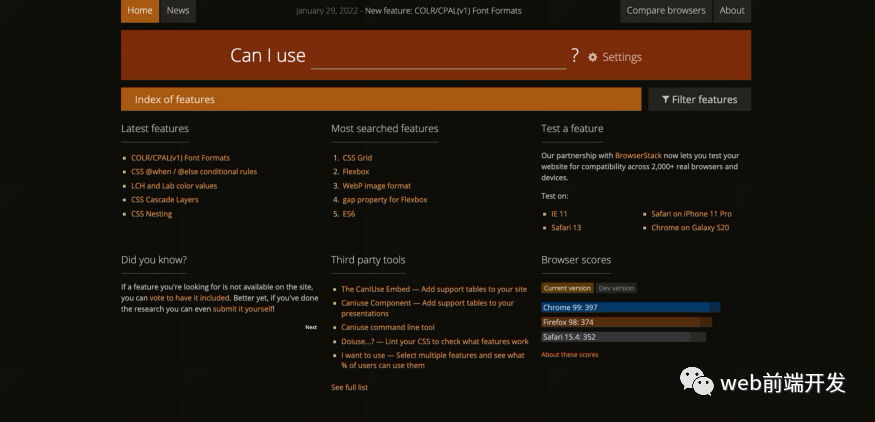Test on Safari 13
Screen dimensions: 875x422
[x=566, y=228]
